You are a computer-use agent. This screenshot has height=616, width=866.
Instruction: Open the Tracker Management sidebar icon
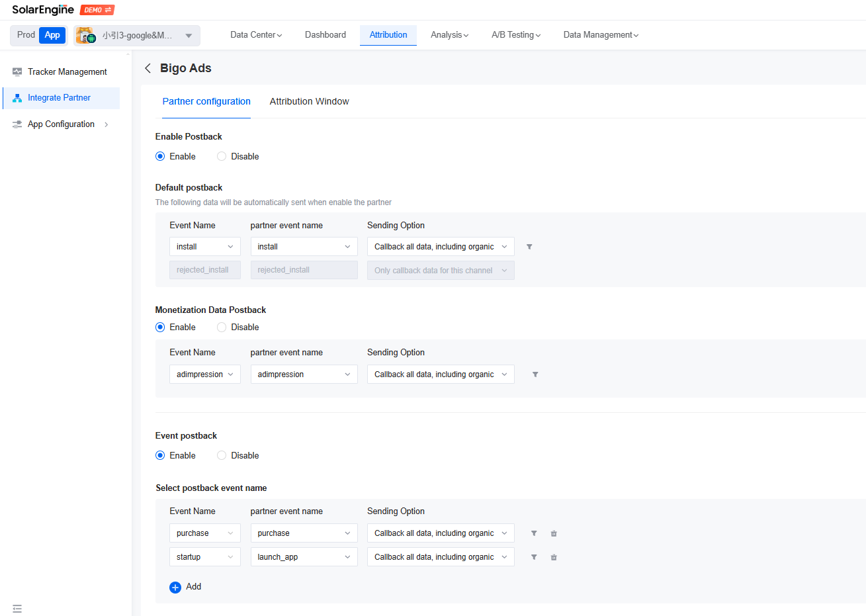point(17,71)
